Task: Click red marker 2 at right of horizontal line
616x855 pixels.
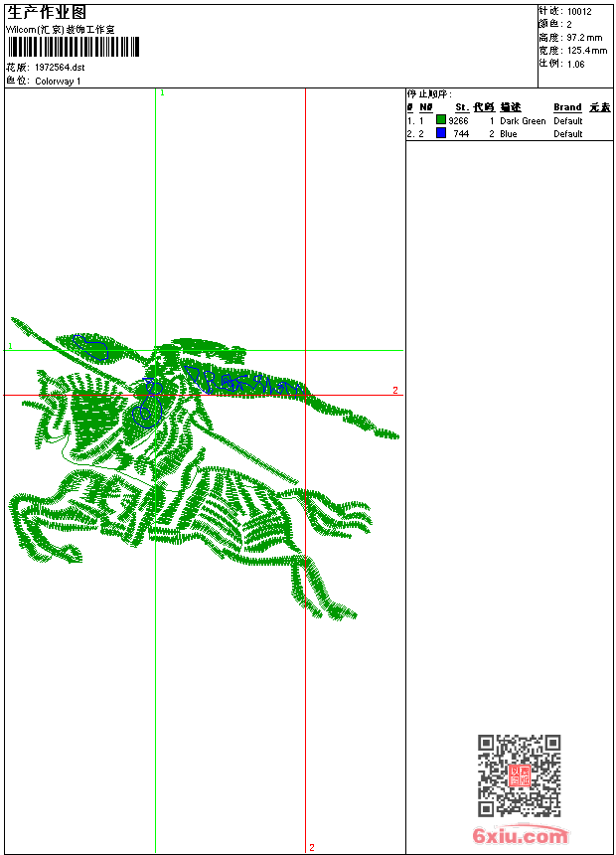Action: tap(395, 390)
